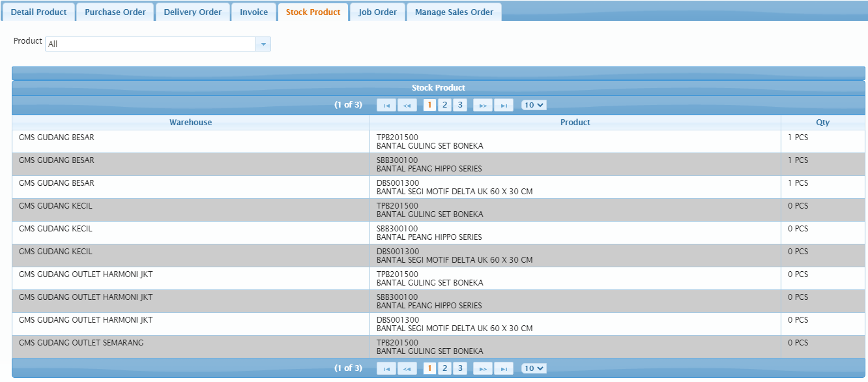Open the Job Order tab
Viewport: 868px width, 382px height.
[x=377, y=12]
